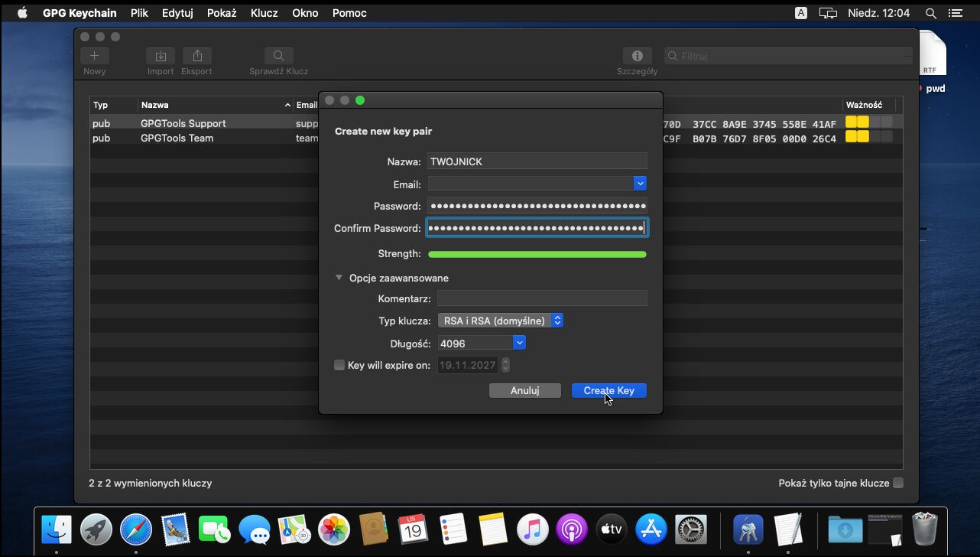The width and height of the screenshot is (980, 557).
Task: Click the Create Key button
Action: (608, 390)
